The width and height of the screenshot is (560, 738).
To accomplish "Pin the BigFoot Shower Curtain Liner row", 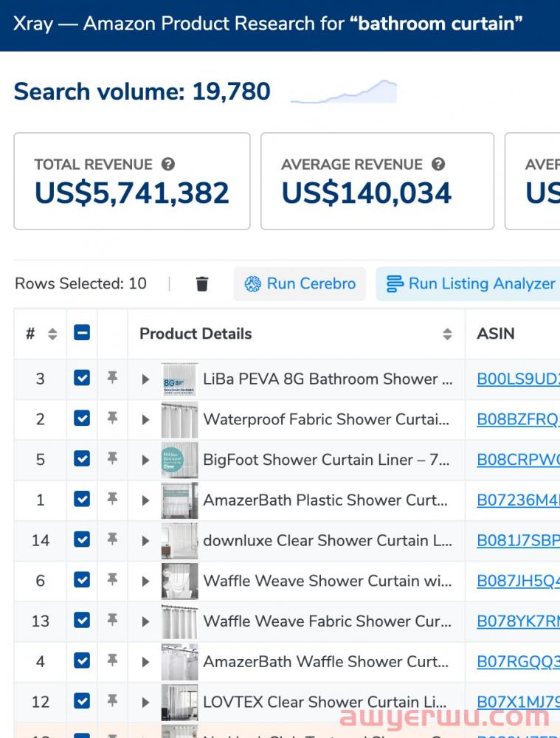I will (112, 458).
